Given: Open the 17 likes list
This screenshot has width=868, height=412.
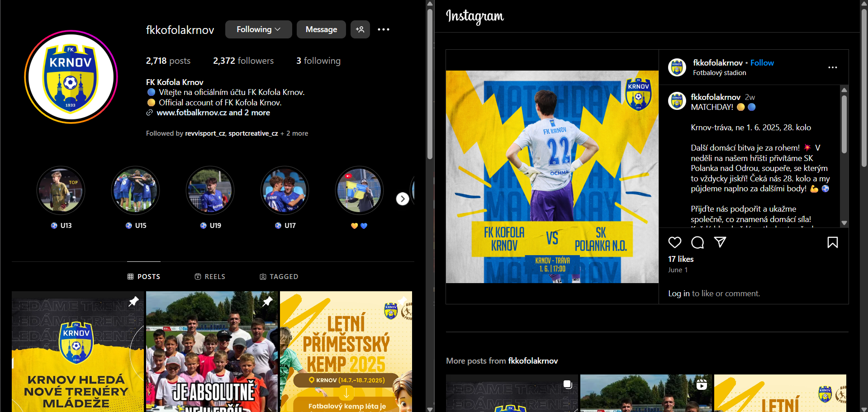Looking at the screenshot, I should tap(681, 259).
